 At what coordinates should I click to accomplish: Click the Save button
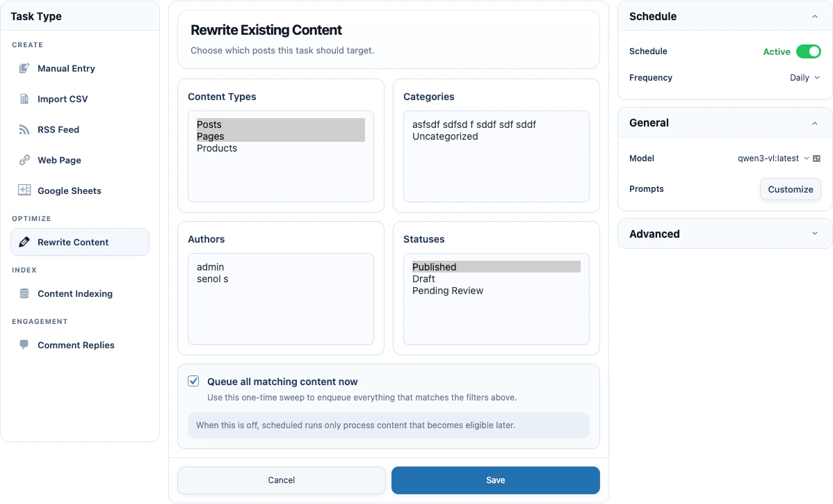[x=495, y=480]
